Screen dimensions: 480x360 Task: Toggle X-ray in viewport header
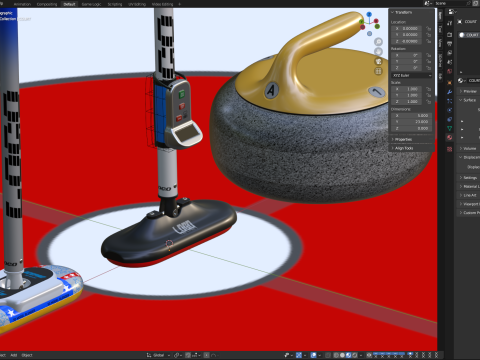tap(328, 355)
